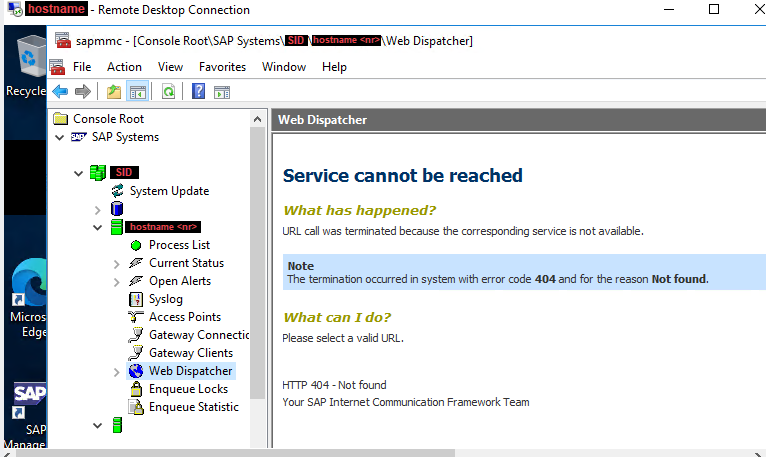Open the Window menu

284,67
